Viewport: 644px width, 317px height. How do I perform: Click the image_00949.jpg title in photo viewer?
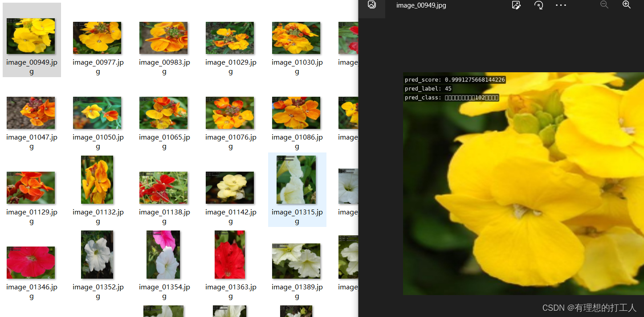click(x=421, y=5)
